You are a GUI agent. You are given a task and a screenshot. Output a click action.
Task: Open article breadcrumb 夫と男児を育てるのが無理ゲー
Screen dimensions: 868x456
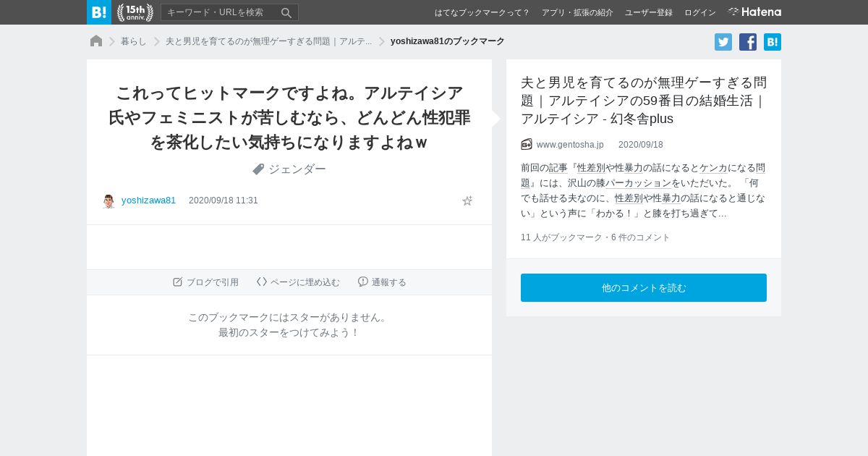coord(268,41)
